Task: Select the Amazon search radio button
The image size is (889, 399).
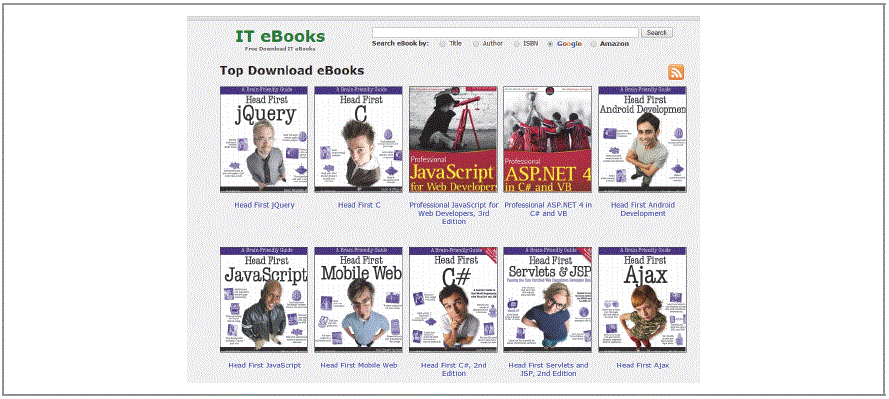Action: [x=594, y=44]
